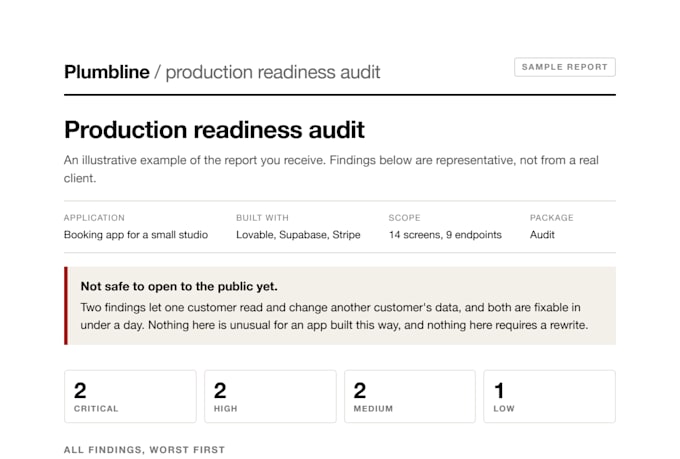Click 'Booking app for a small studio'
The image size is (680, 459).
click(136, 235)
